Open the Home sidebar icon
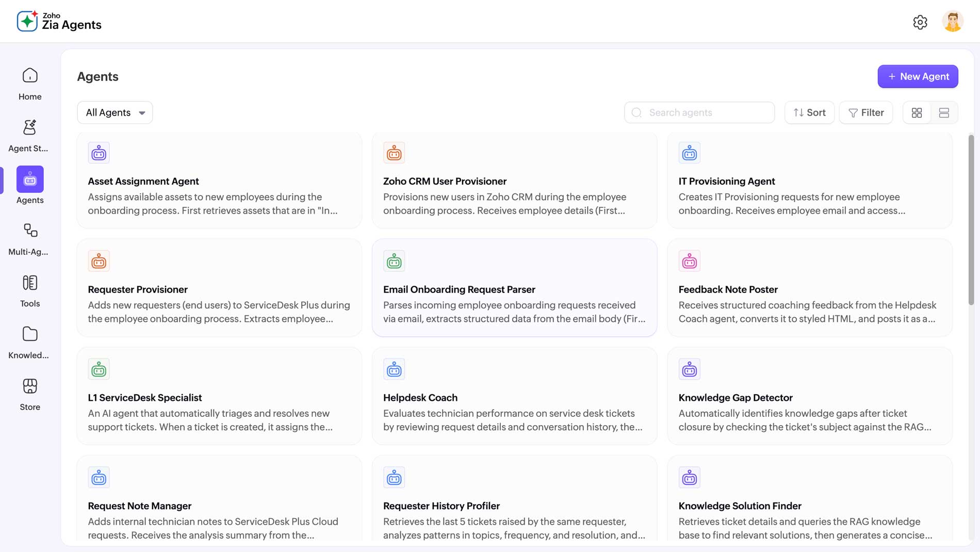Screen dimensions: 980x552 (30, 76)
